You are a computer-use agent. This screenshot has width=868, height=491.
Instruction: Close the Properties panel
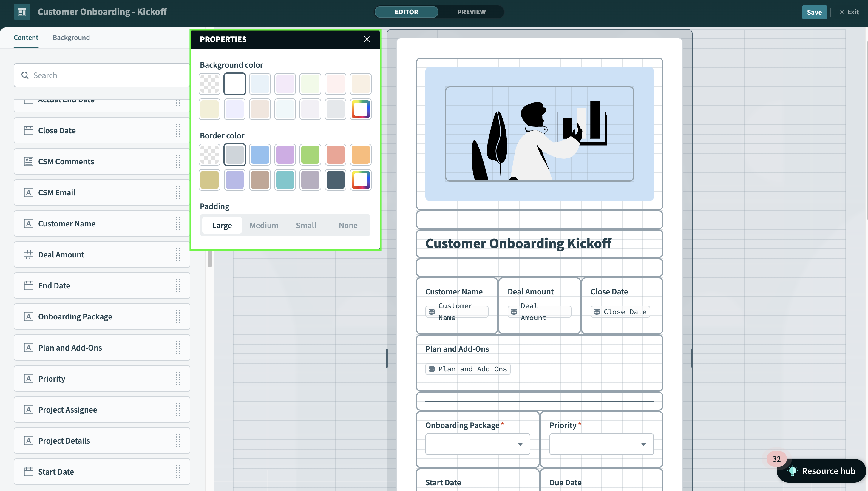coord(367,39)
